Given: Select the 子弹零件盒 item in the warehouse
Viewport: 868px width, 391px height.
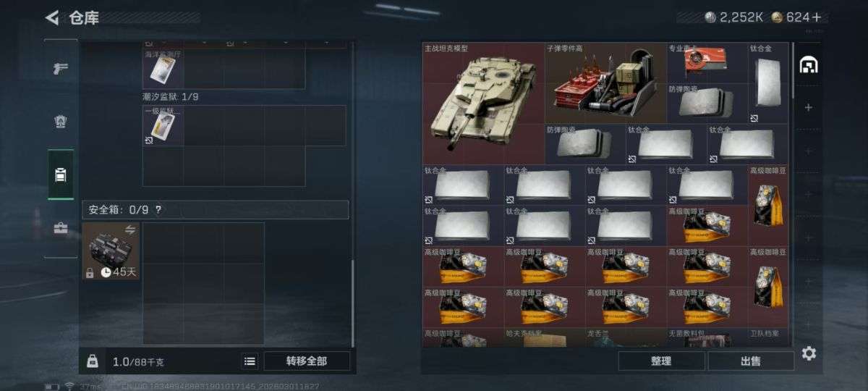Looking at the screenshot, I should coord(605,83).
